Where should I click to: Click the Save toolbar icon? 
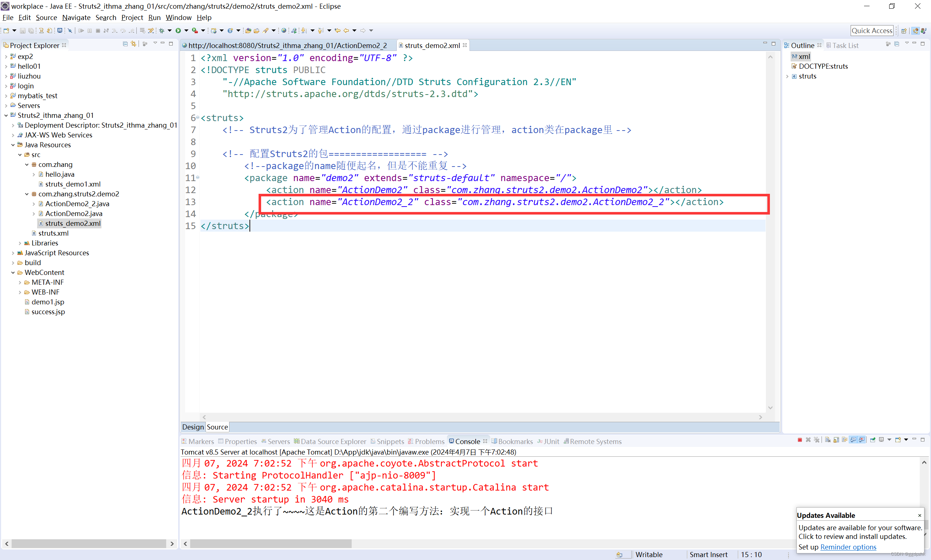click(x=23, y=31)
